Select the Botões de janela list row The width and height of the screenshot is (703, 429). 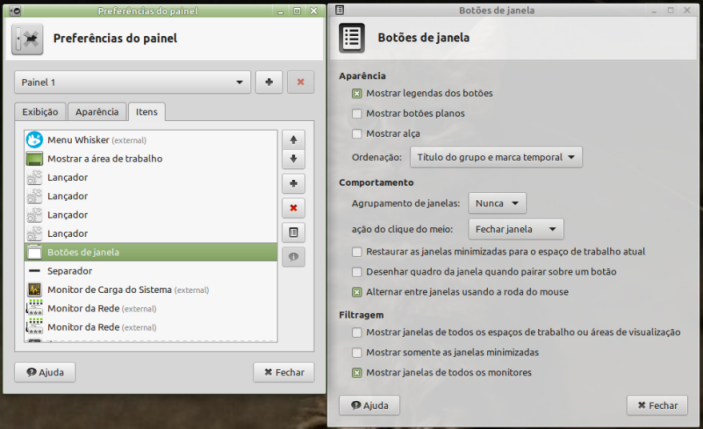[151, 252]
